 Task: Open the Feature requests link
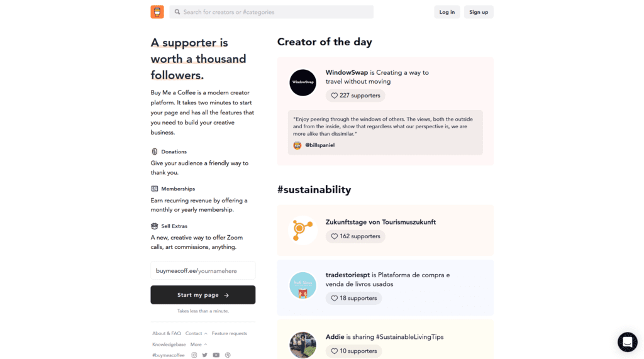pyautogui.click(x=229, y=333)
